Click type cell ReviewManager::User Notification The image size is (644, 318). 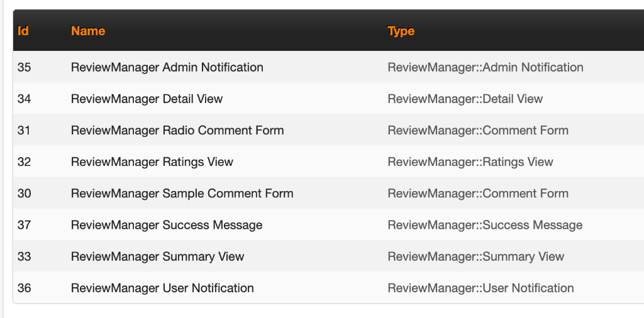[480, 288]
